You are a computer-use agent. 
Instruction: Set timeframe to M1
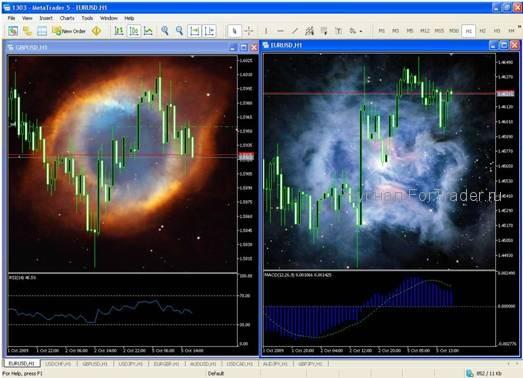tap(381, 31)
